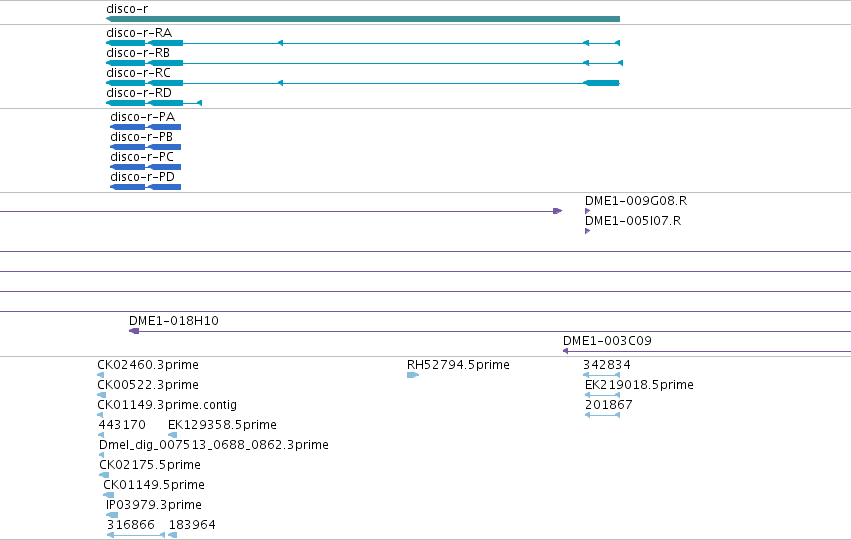851x540 pixels.
Task: Click the disco-r-RD transcript label
Action: click(x=139, y=93)
